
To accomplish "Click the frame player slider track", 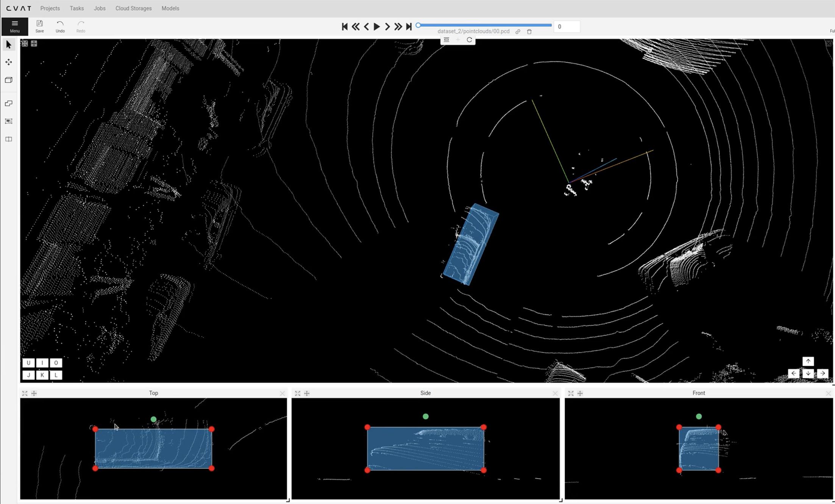I will pyautogui.click(x=485, y=25).
